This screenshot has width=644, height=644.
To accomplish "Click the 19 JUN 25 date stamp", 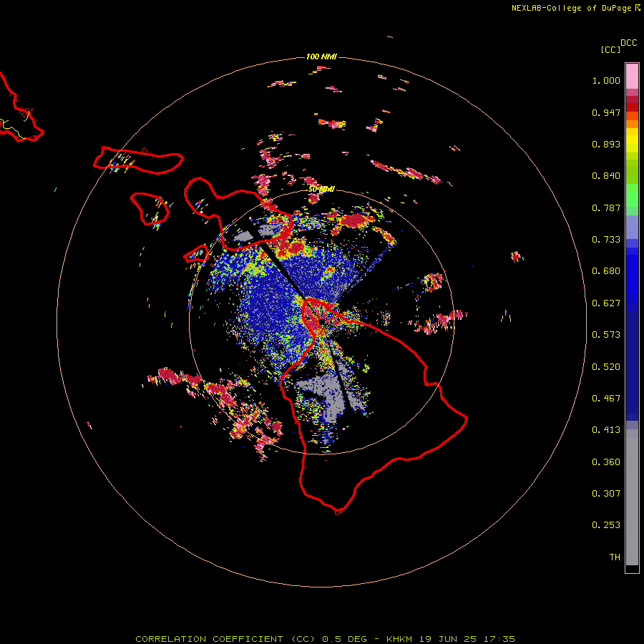I will coord(448,639).
